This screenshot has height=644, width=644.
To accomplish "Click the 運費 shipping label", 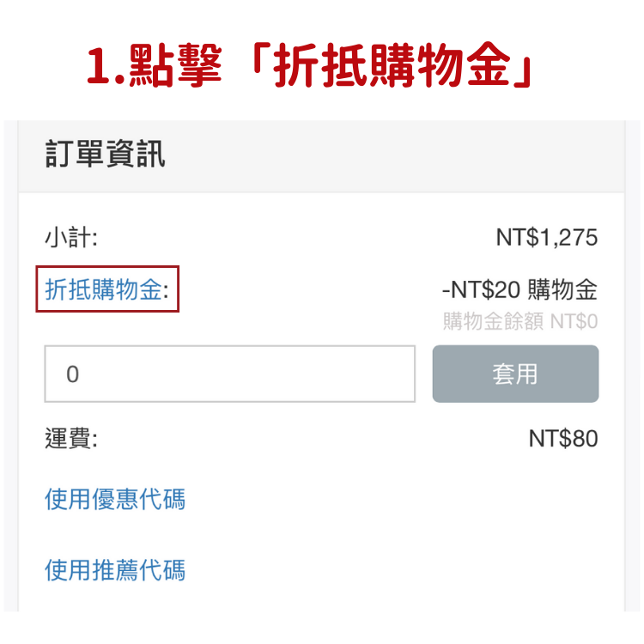I will [71, 440].
